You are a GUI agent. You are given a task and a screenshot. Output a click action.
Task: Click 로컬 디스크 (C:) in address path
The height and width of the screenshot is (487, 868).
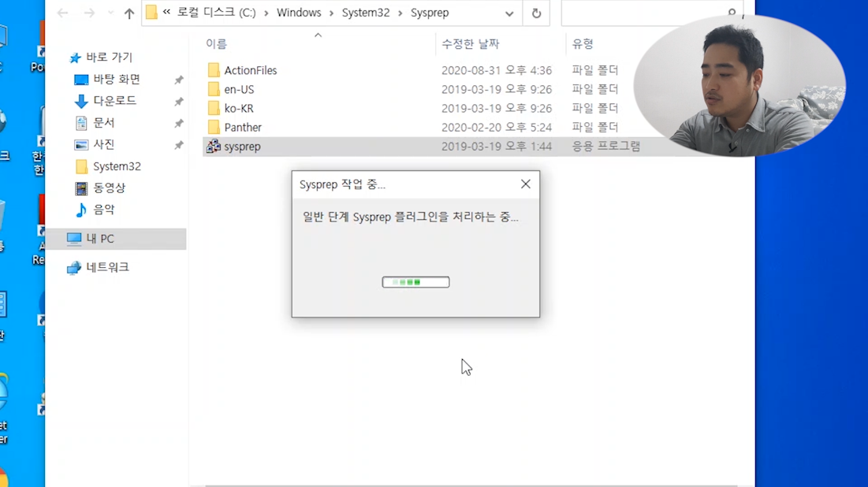tap(217, 13)
